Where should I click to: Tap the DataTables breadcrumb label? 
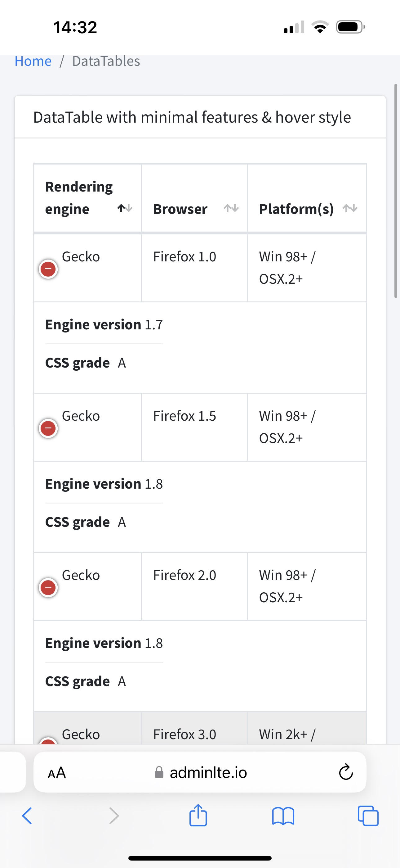(106, 61)
